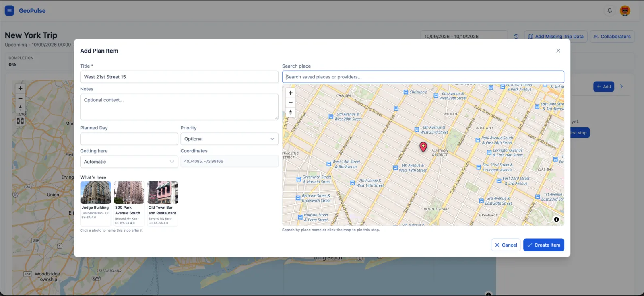Zoom out on the background trip map

click(x=20, y=99)
